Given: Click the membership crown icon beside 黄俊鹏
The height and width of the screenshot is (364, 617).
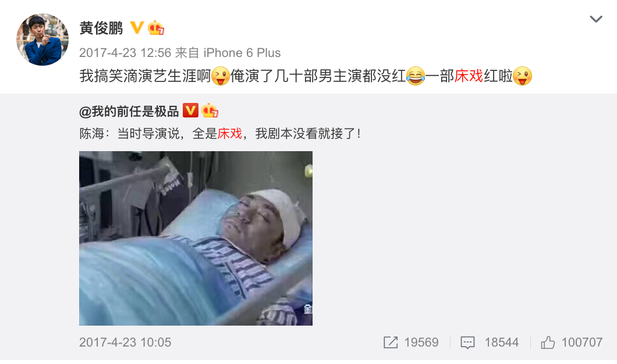Looking at the screenshot, I should tap(156, 28).
